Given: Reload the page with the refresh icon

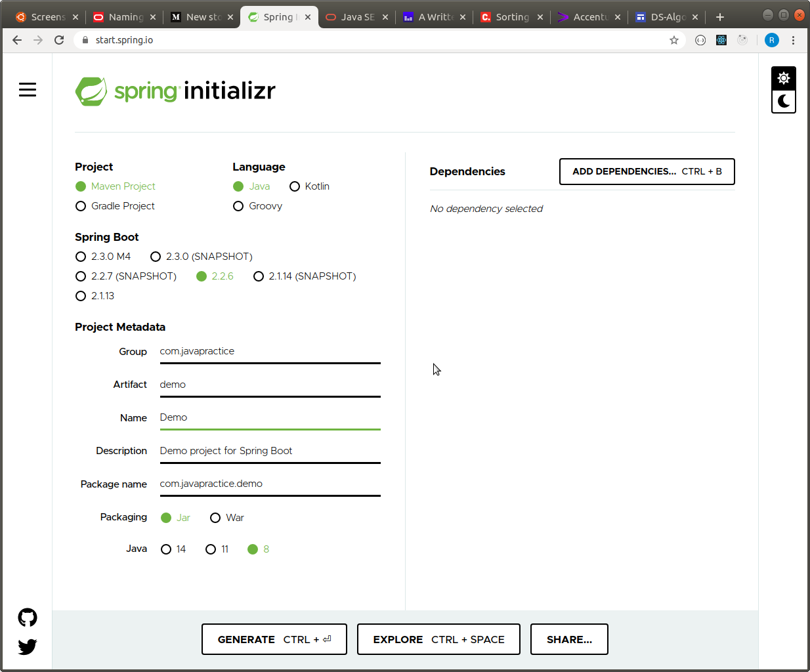Looking at the screenshot, I should click(59, 40).
